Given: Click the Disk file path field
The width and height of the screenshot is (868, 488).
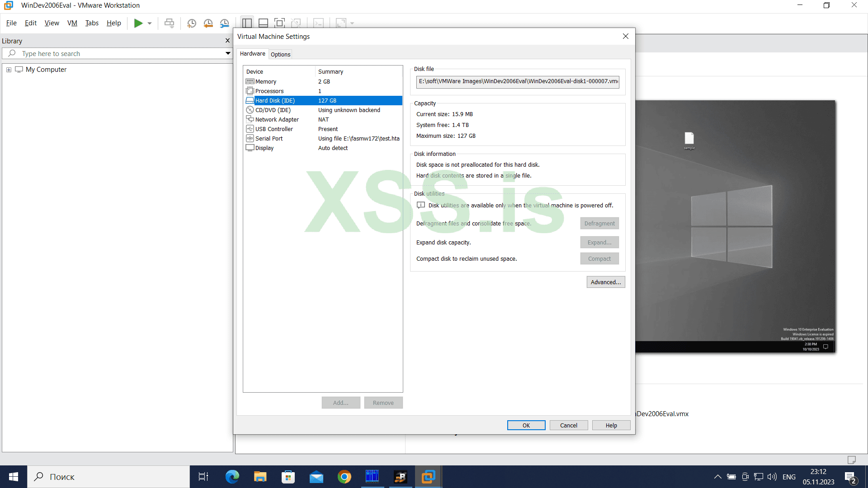Looking at the screenshot, I should (x=517, y=82).
